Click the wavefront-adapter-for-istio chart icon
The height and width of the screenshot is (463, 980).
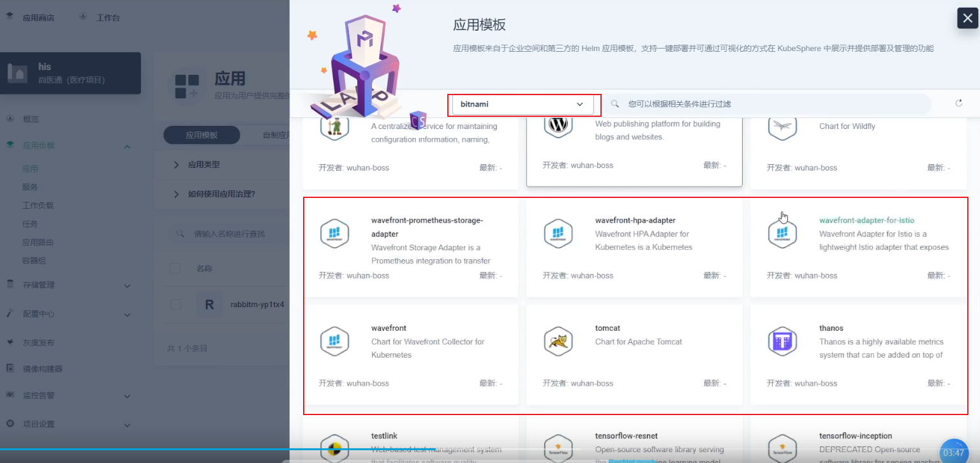782,234
